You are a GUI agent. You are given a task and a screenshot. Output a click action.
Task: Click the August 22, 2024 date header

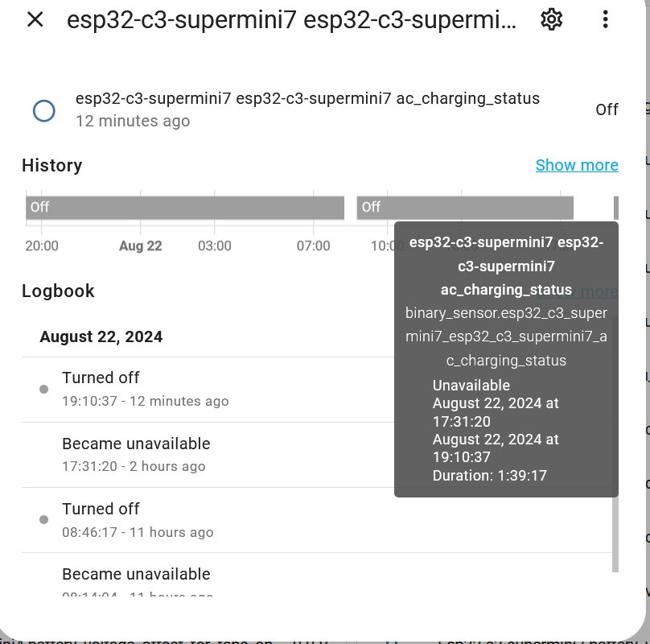101,336
